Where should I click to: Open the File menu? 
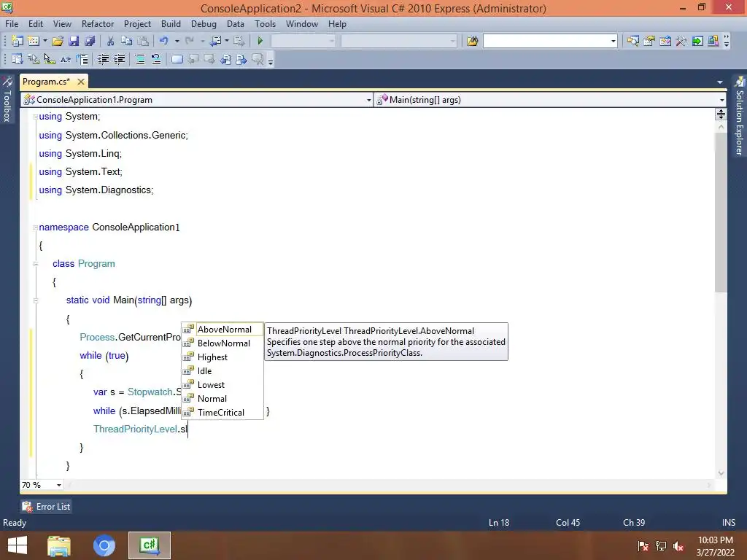click(12, 24)
